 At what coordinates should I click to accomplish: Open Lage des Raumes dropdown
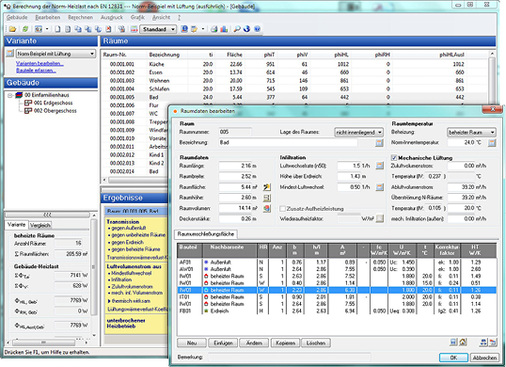(x=359, y=132)
